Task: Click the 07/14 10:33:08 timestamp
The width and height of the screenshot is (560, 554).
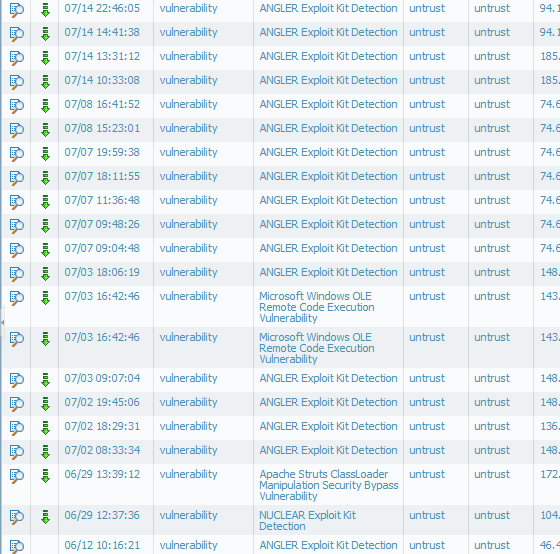Action: [x=102, y=80]
